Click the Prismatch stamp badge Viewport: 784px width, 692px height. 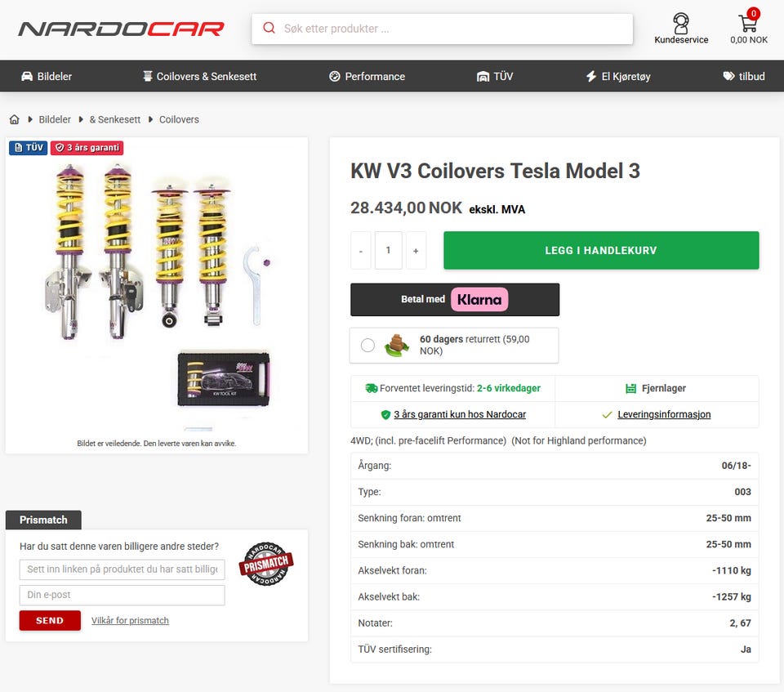[x=266, y=564]
